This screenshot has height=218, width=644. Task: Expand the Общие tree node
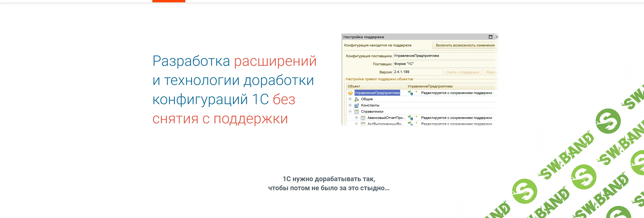point(350,99)
